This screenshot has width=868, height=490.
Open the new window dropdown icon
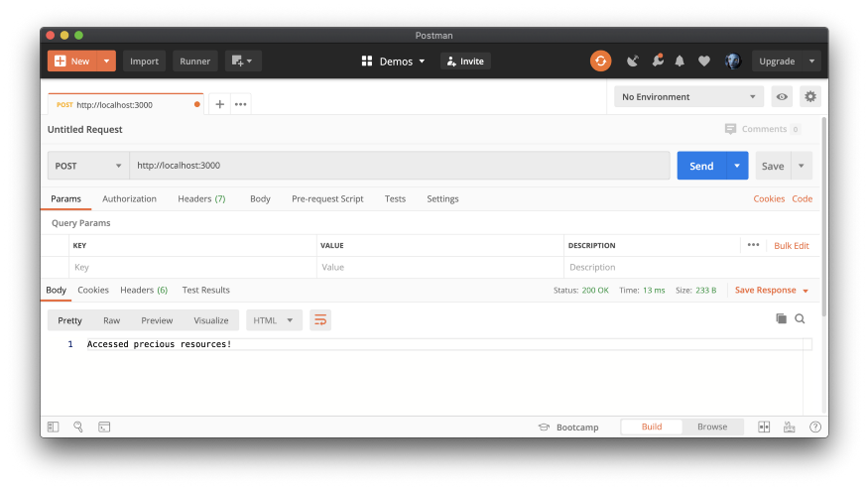pos(242,61)
